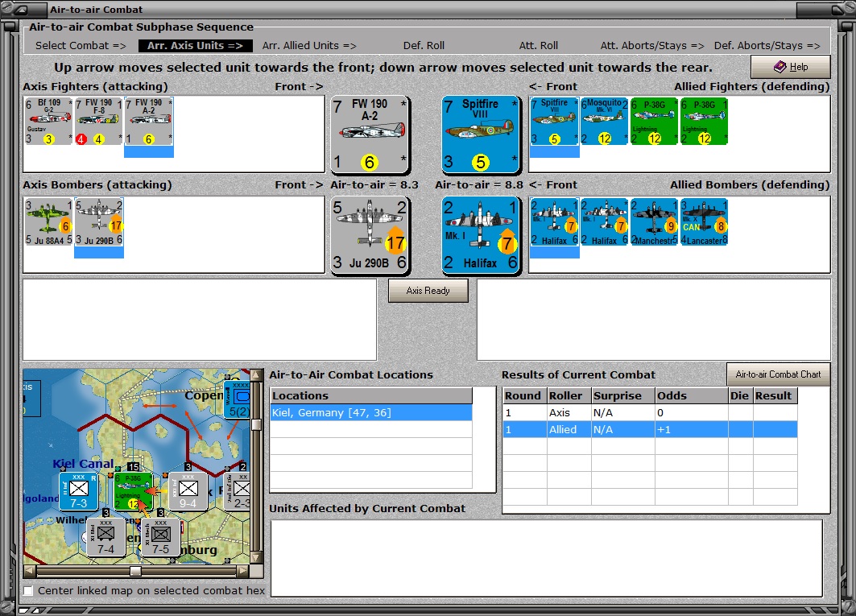The height and width of the screenshot is (616, 856).
Task: Select first small Halifax counter in Allied bombers list
Action: [x=554, y=221]
